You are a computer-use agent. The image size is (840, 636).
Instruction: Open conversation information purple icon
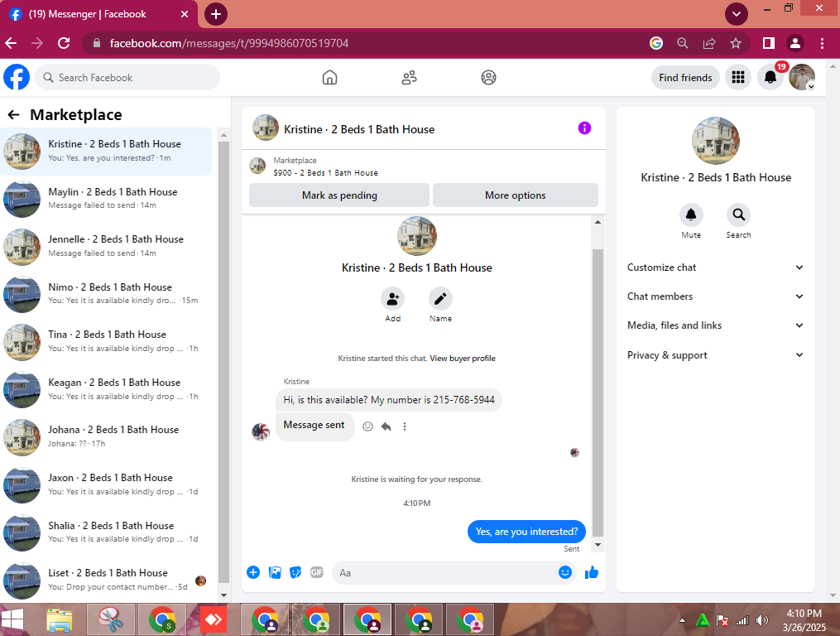click(584, 128)
